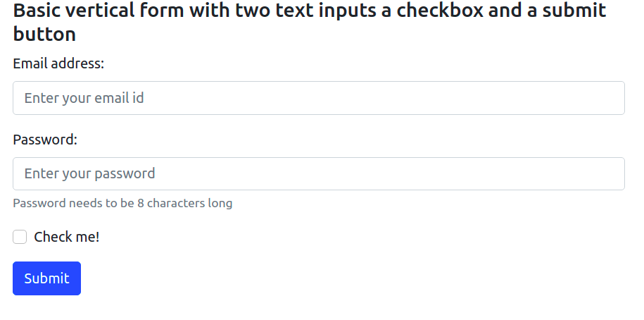Image resolution: width=644 pixels, height=320 pixels.
Task: Click the "Email address:" label
Action: click(58, 63)
